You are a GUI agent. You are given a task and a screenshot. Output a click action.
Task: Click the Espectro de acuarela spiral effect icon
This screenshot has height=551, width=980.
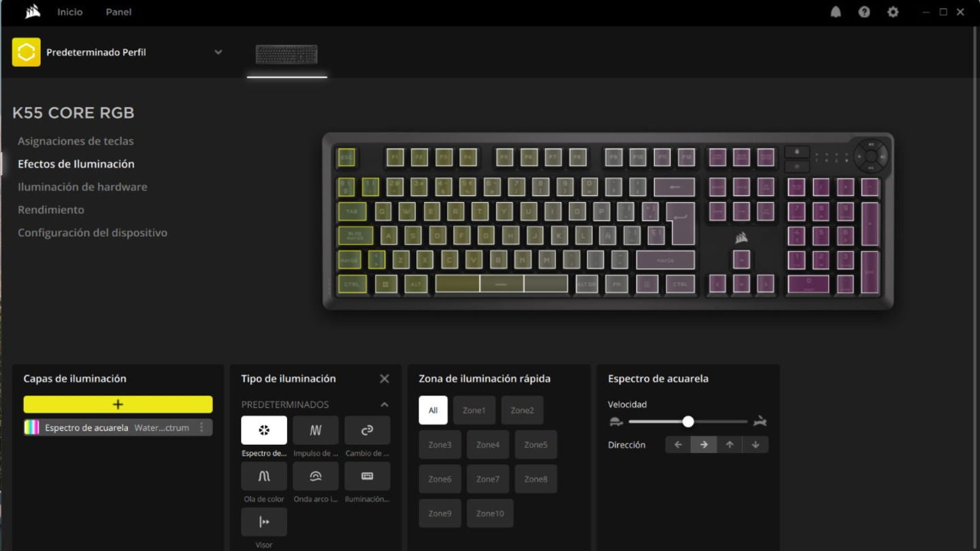[263, 430]
